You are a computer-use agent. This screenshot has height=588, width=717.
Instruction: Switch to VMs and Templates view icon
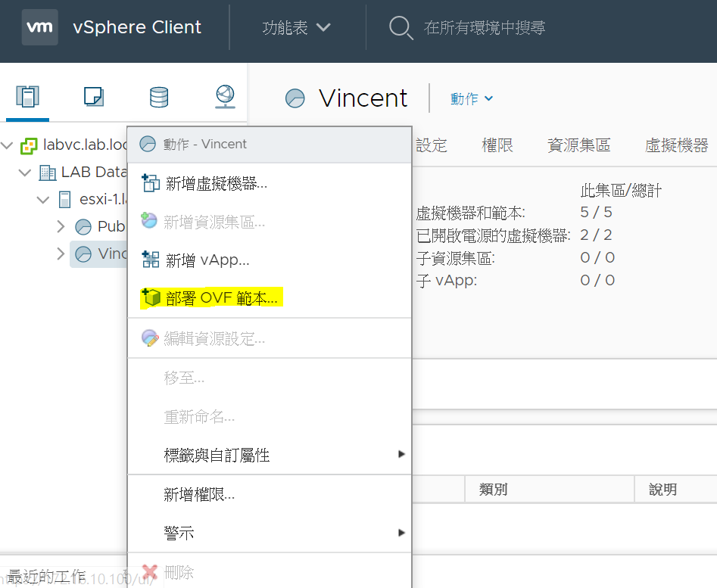(94, 97)
